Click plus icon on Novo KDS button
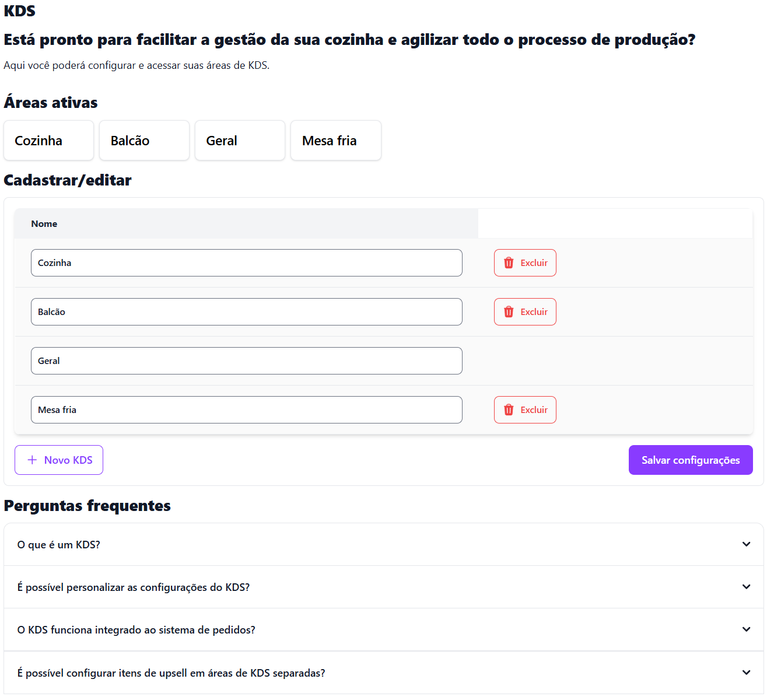This screenshot has width=767, height=700. coord(32,460)
